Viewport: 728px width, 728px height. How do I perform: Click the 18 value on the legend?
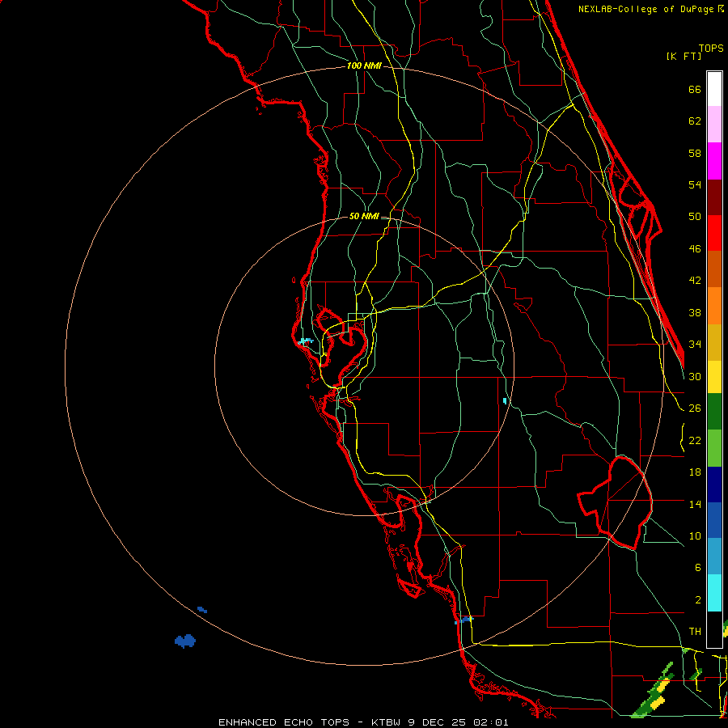[x=695, y=472]
